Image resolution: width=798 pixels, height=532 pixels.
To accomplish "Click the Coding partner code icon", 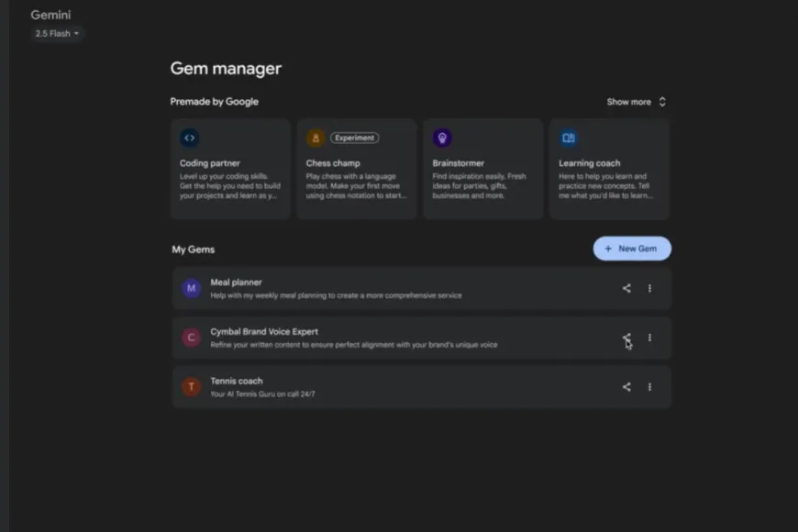I will coord(189,138).
